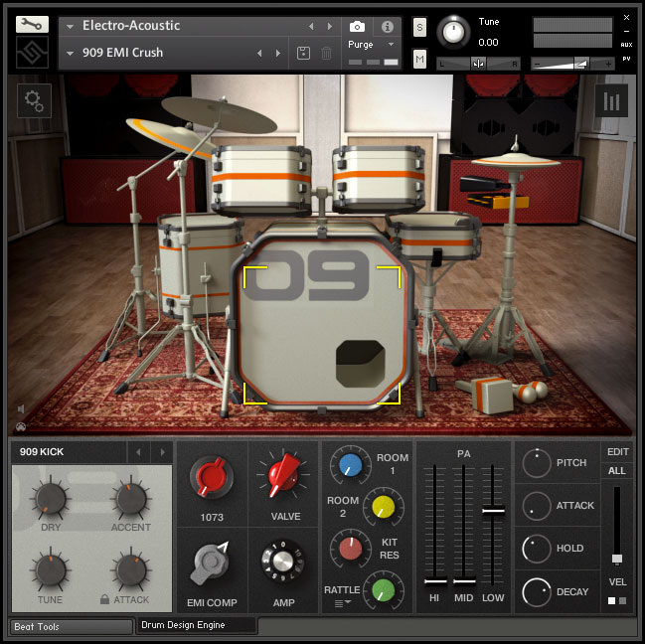Click the small speaker icon on the room view
This screenshot has width=645, height=644.
[x=21, y=408]
